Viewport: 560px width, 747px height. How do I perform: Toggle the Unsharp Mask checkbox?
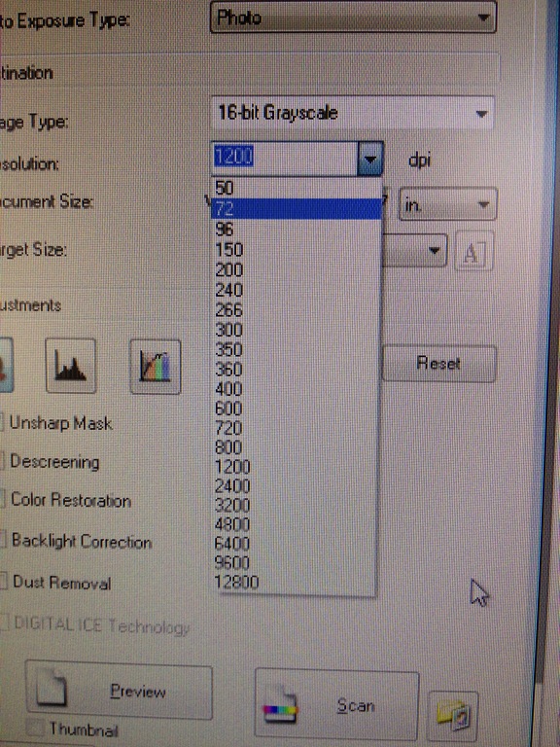(x=1, y=422)
